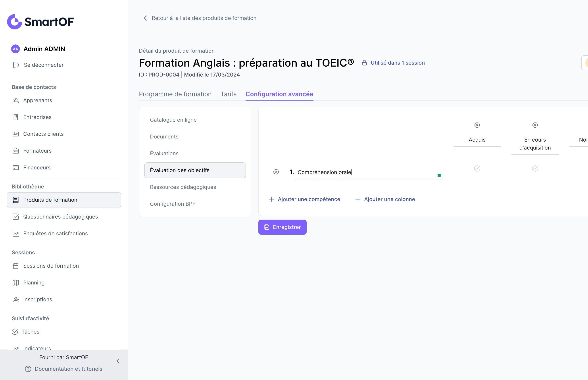Screen dimensions: 588x380
Task: Open Ressources pédagogiques in the configuration menu
Action: 183,187
